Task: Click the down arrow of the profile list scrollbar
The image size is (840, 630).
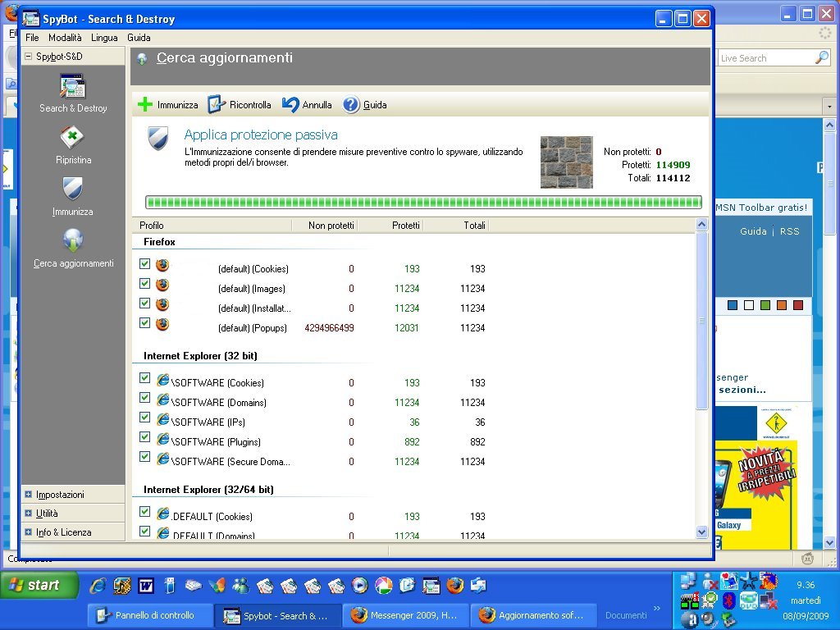Action: point(702,532)
